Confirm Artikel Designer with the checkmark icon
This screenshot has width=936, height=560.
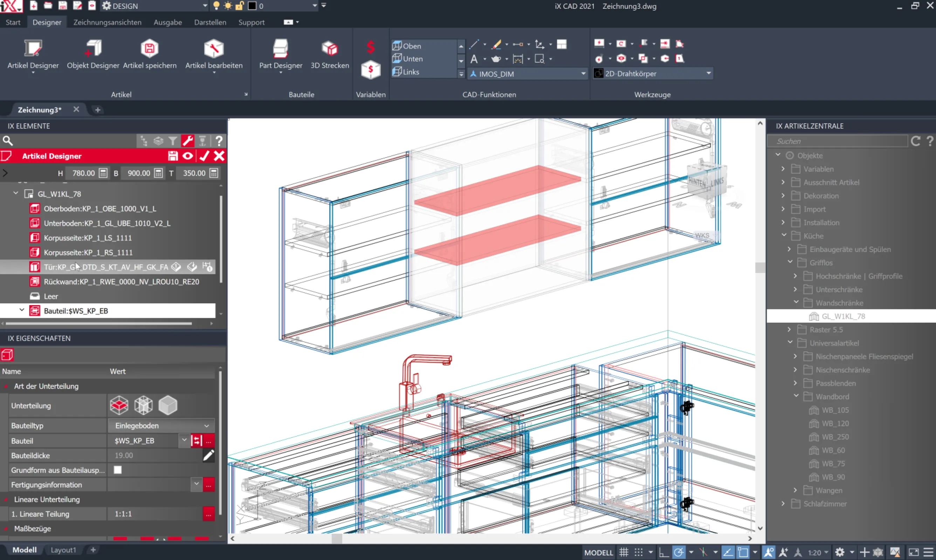[204, 156]
